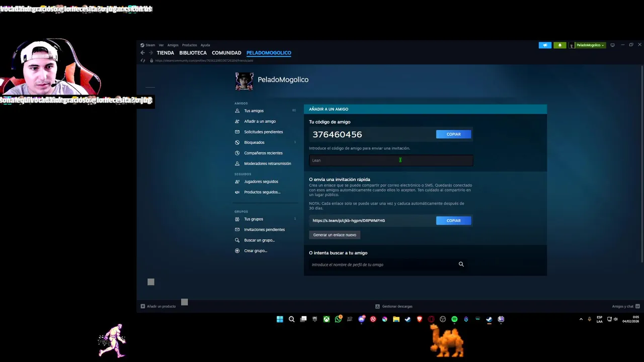
Task: Click the quick invite URL text
Action: point(349,221)
